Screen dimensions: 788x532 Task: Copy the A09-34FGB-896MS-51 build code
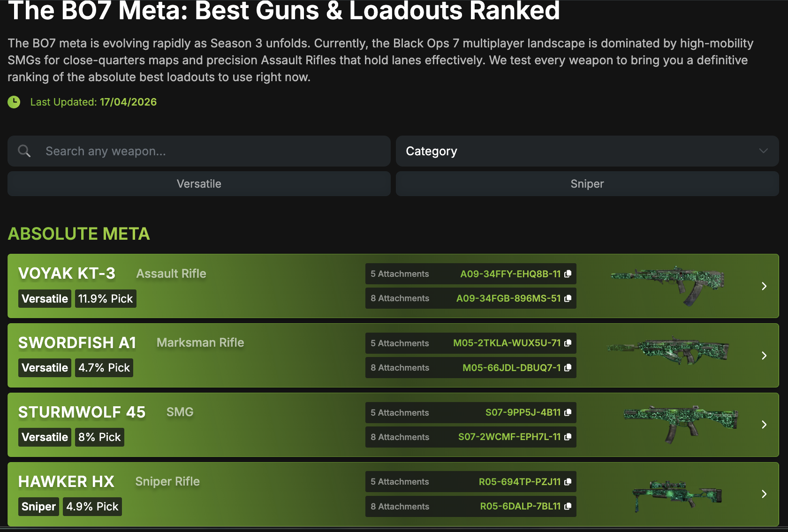[x=568, y=298]
